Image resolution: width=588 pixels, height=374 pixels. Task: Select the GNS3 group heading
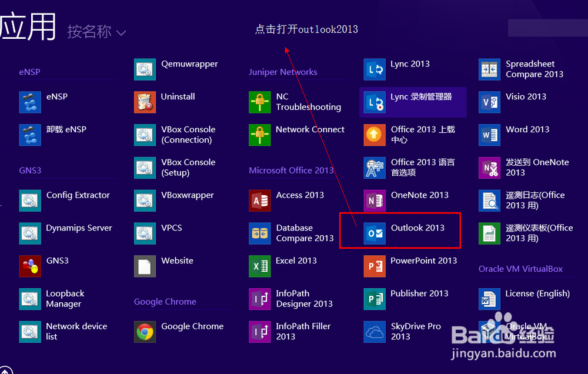(x=30, y=171)
